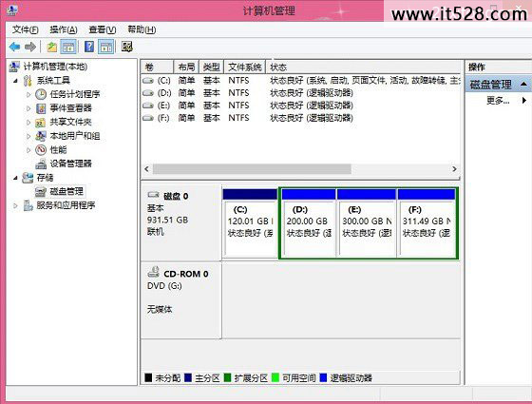Screen dimensions: 532x404
Task: Click the Computer Management app icon in title bar
Action: click(11, 10)
